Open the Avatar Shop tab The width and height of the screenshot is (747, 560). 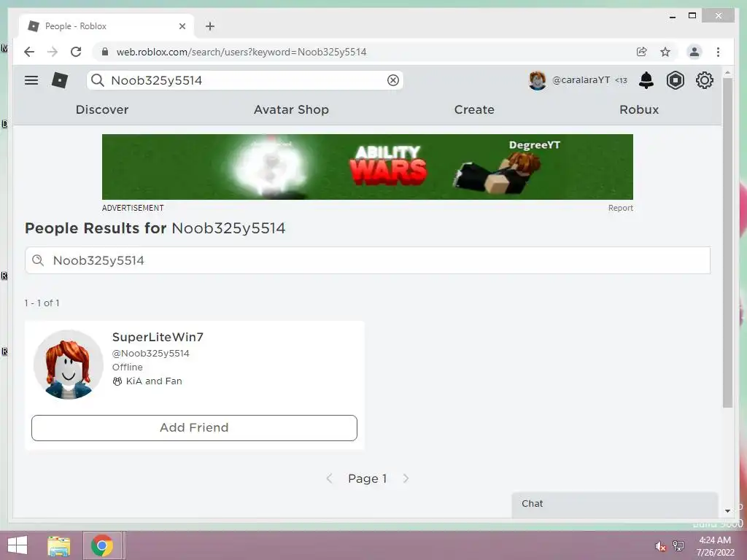(291, 109)
